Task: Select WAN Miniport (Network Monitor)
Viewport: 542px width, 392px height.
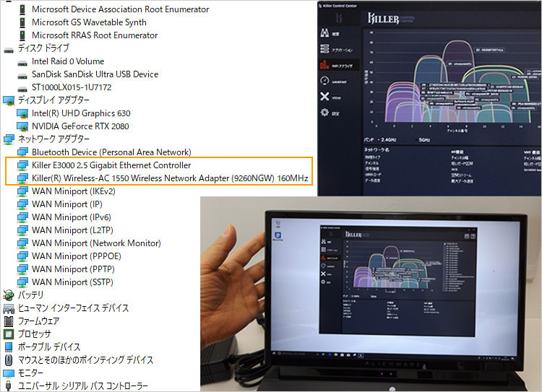Action: 96,243
